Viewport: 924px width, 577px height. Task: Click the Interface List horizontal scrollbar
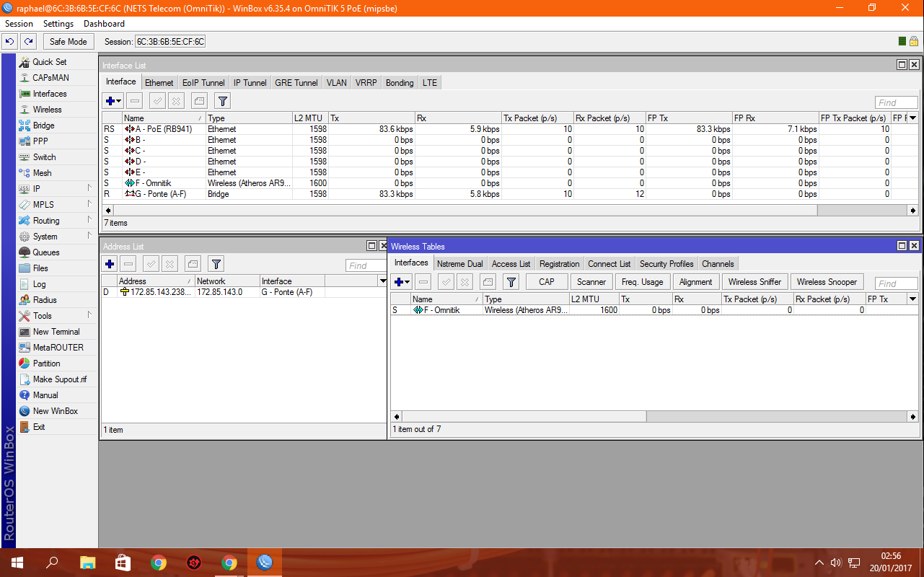[510, 211]
